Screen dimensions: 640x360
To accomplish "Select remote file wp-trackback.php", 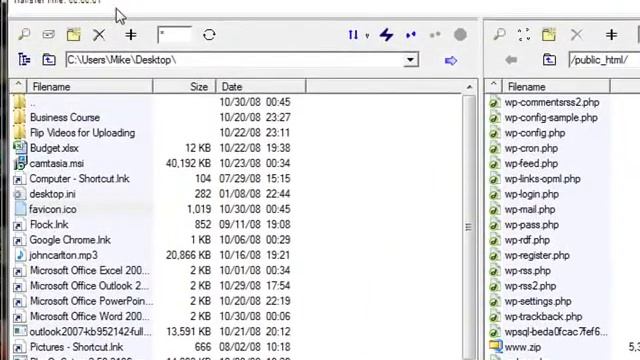I will (543, 317).
